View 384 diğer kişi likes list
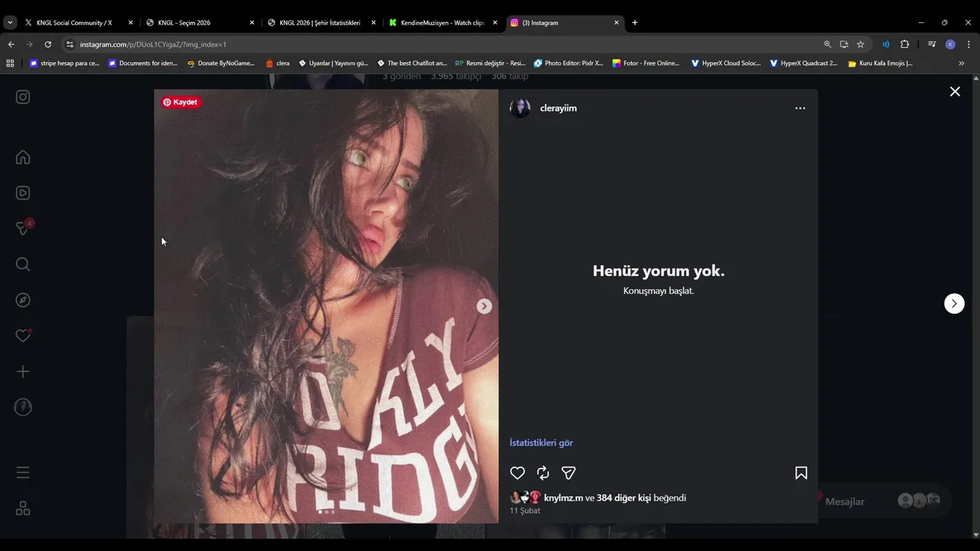 [624, 497]
